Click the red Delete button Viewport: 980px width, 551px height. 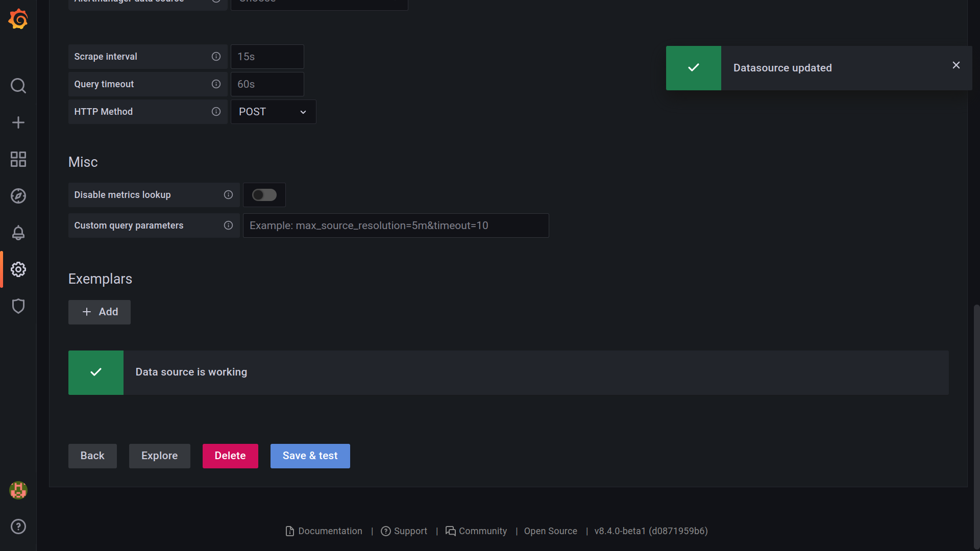tap(230, 456)
